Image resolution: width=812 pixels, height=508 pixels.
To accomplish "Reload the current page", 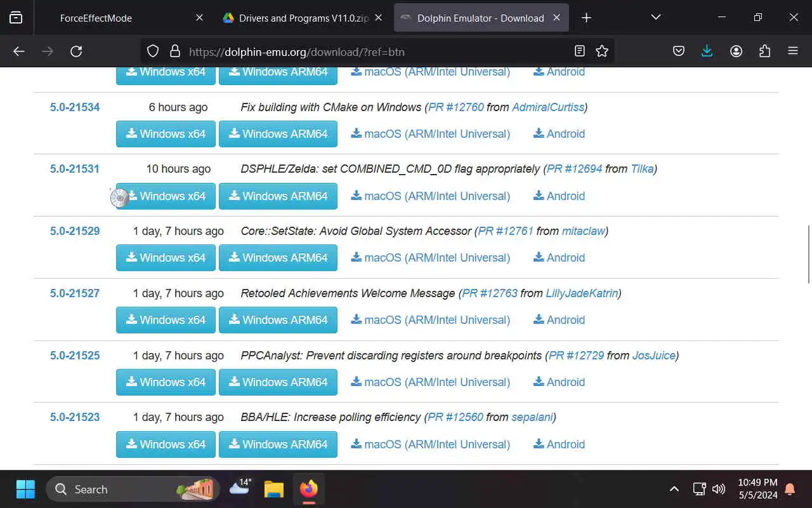I will [x=76, y=51].
